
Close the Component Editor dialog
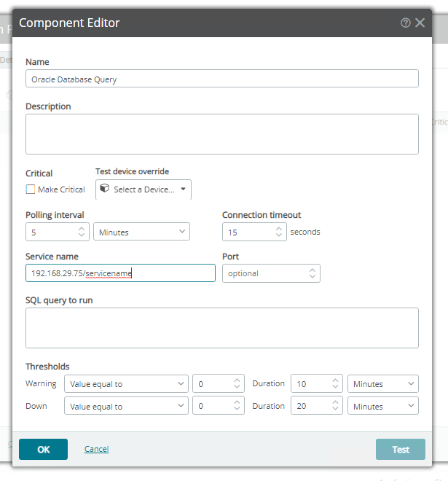pyautogui.click(x=420, y=23)
